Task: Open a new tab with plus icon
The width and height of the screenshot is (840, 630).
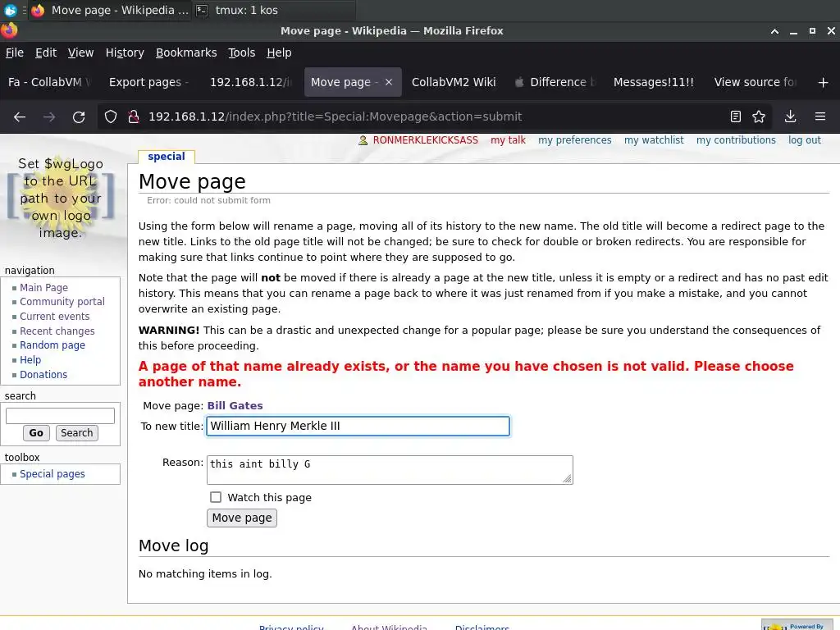Action: click(x=824, y=83)
